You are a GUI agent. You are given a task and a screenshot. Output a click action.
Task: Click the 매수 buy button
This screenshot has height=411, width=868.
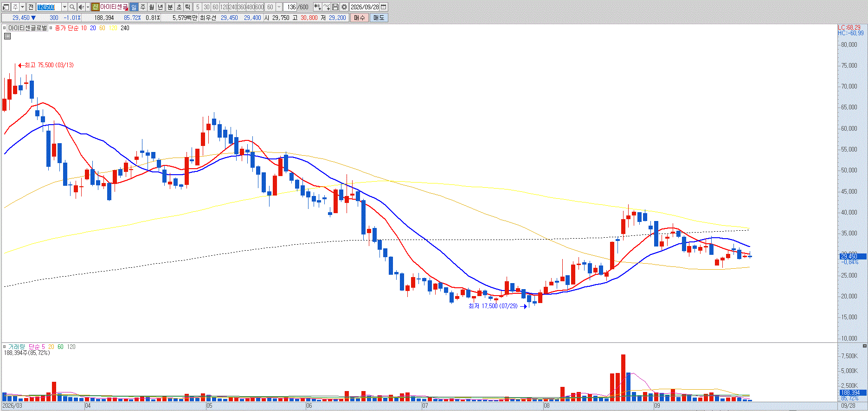[x=359, y=18]
